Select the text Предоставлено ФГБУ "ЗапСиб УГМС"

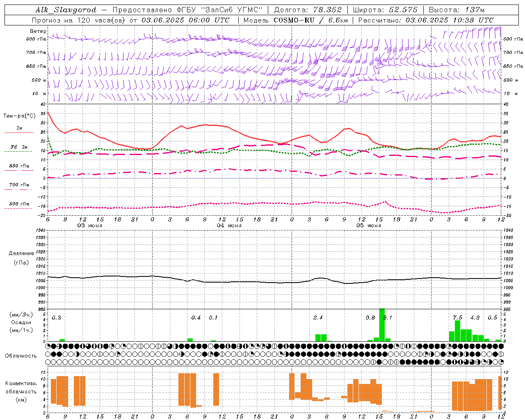(187, 10)
